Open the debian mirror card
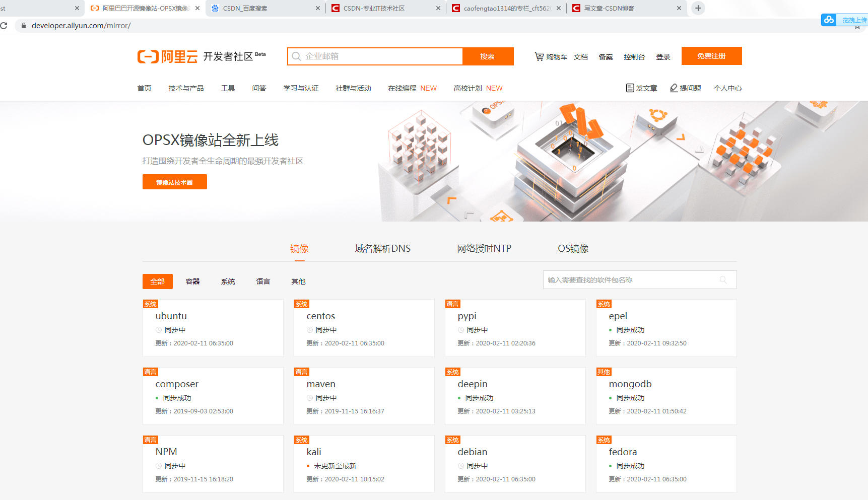This screenshot has width=868, height=500. tap(515, 464)
